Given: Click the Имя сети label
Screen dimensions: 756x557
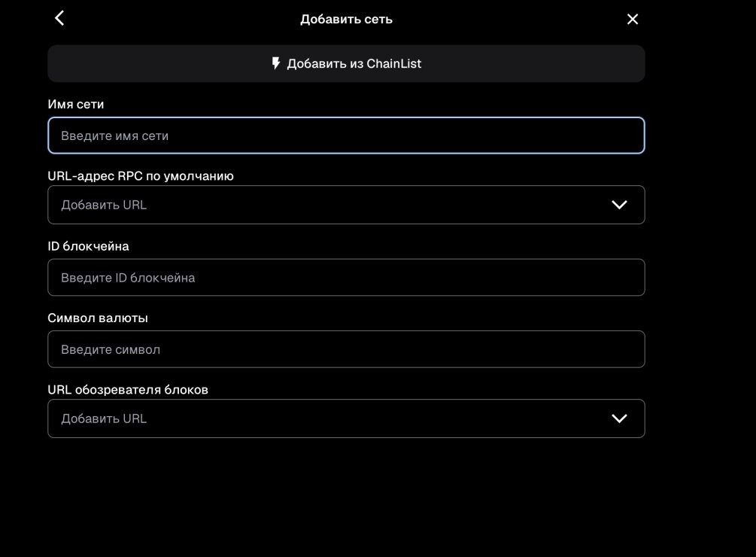Looking at the screenshot, I should pyautogui.click(x=76, y=104).
